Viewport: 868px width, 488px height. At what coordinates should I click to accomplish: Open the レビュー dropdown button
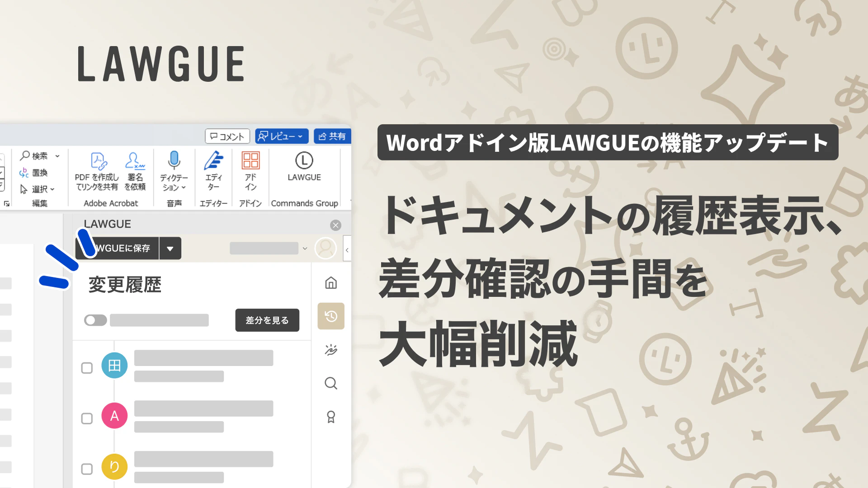(x=282, y=136)
